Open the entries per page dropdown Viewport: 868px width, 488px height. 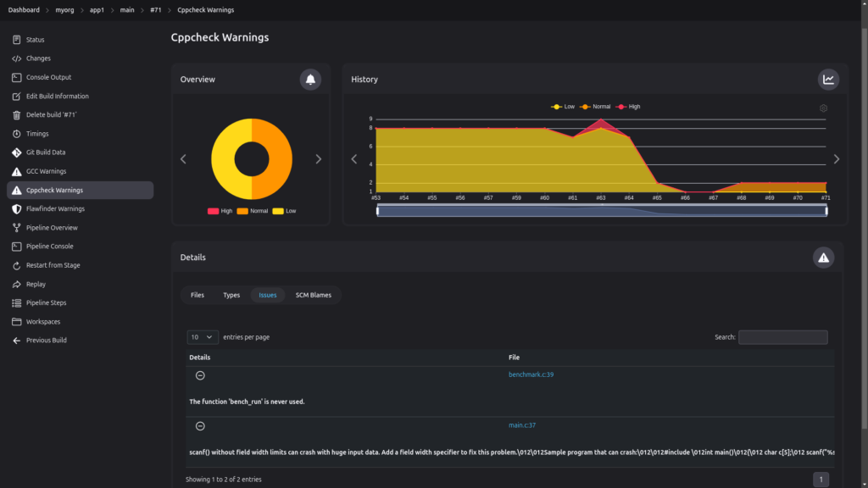203,337
